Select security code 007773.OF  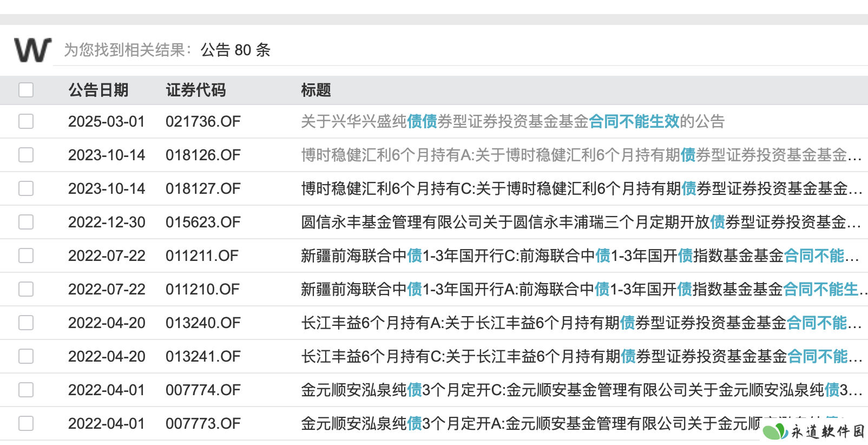coord(203,423)
